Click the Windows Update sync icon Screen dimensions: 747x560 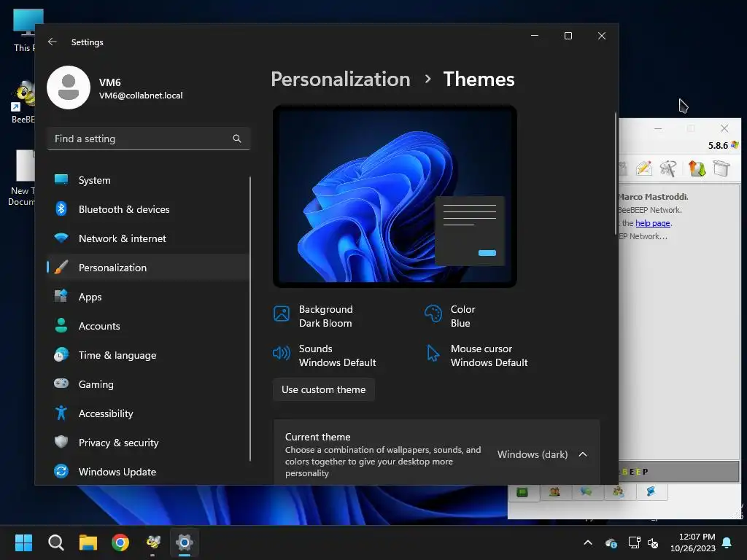(61, 471)
